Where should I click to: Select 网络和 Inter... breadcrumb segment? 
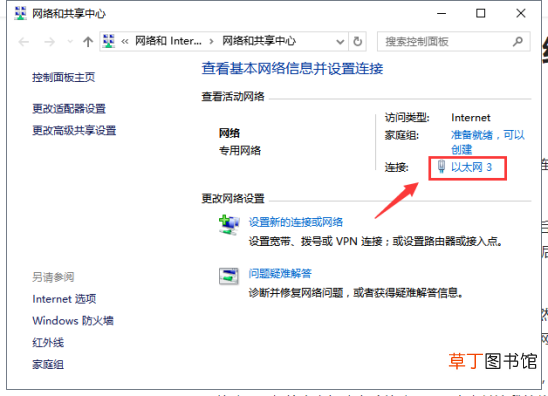(x=168, y=41)
